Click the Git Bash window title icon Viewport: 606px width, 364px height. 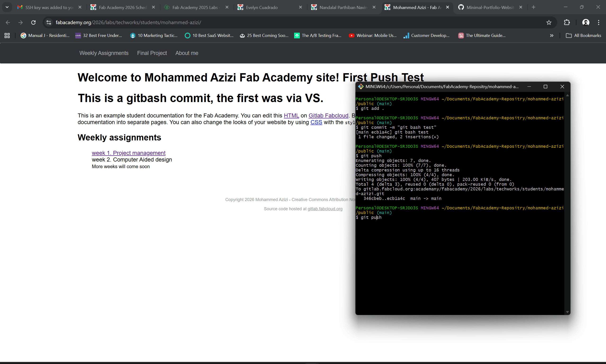click(361, 86)
